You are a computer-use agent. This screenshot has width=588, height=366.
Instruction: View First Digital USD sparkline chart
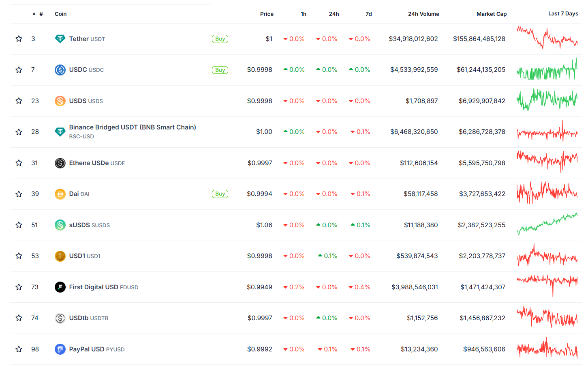(547, 285)
